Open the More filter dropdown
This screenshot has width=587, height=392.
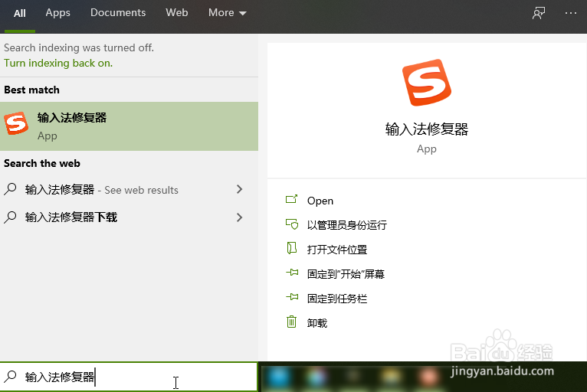pyautogui.click(x=228, y=13)
